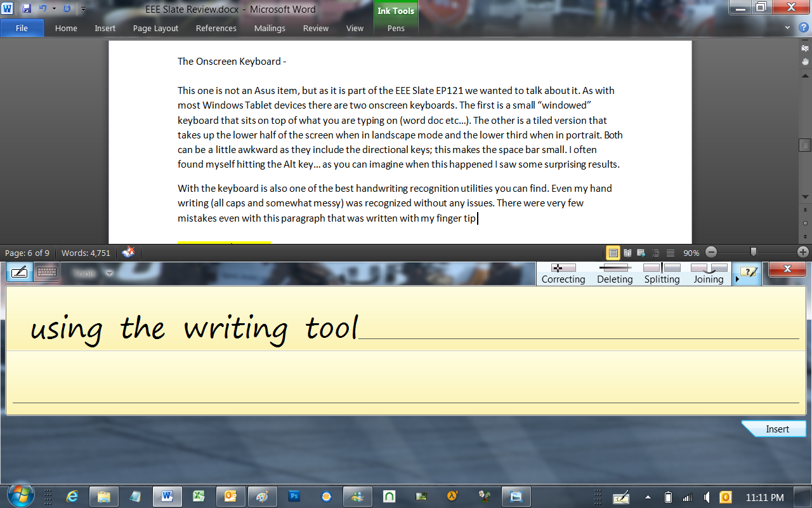Open the Mailings tab
Screen dimensions: 812x508
pos(270,28)
